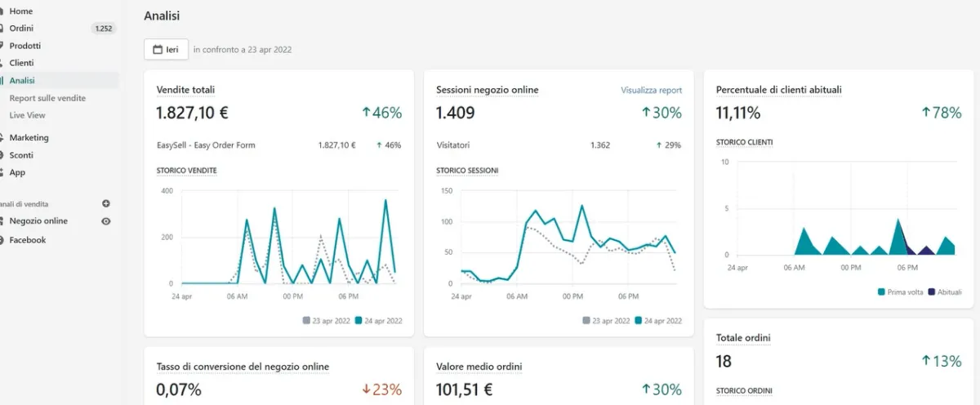Click the Facebook channel icon
This screenshot has width=980, height=405.
click(x=2, y=240)
